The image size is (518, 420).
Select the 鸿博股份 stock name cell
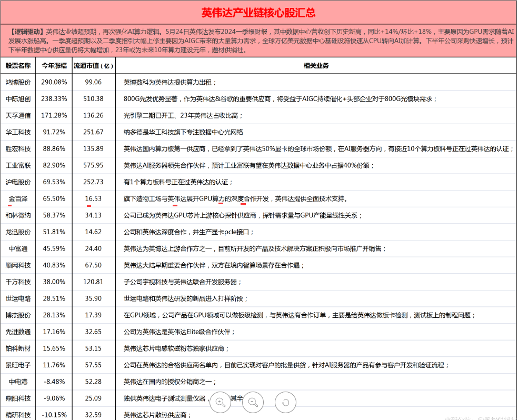pyautogui.click(x=18, y=82)
